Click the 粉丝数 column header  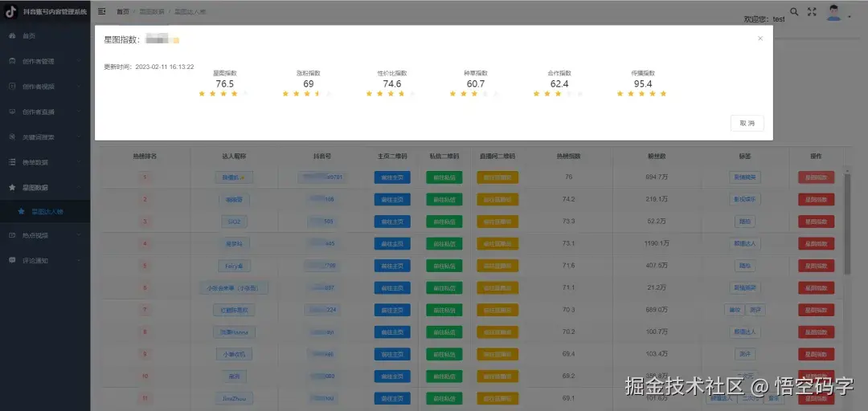click(657, 157)
